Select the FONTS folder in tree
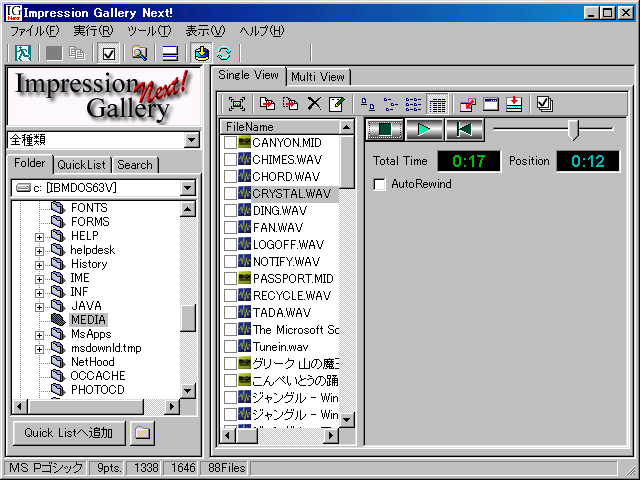Image resolution: width=640 pixels, height=480 pixels. pyautogui.click(x=89, y=208)
